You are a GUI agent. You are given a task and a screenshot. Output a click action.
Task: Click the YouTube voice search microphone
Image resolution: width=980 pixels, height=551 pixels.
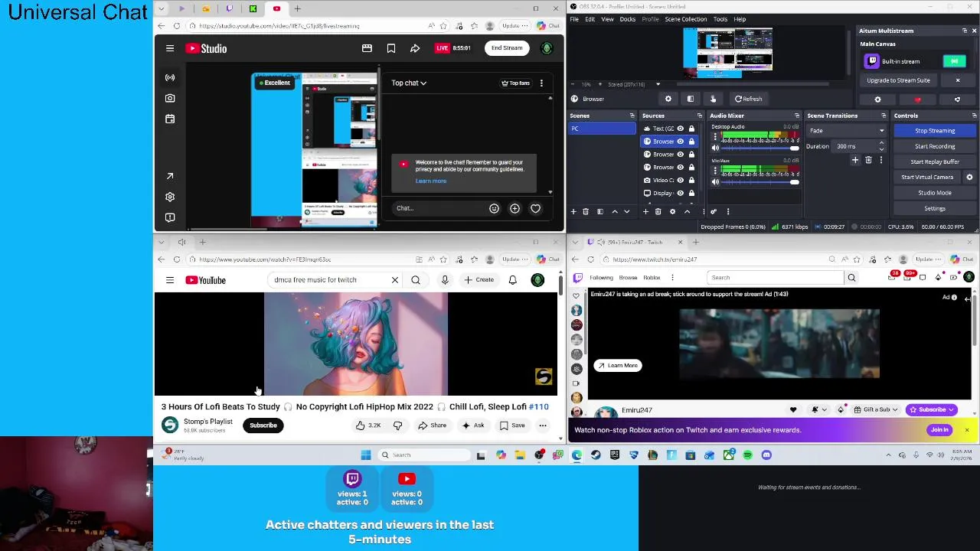click(x=445, y=280)
